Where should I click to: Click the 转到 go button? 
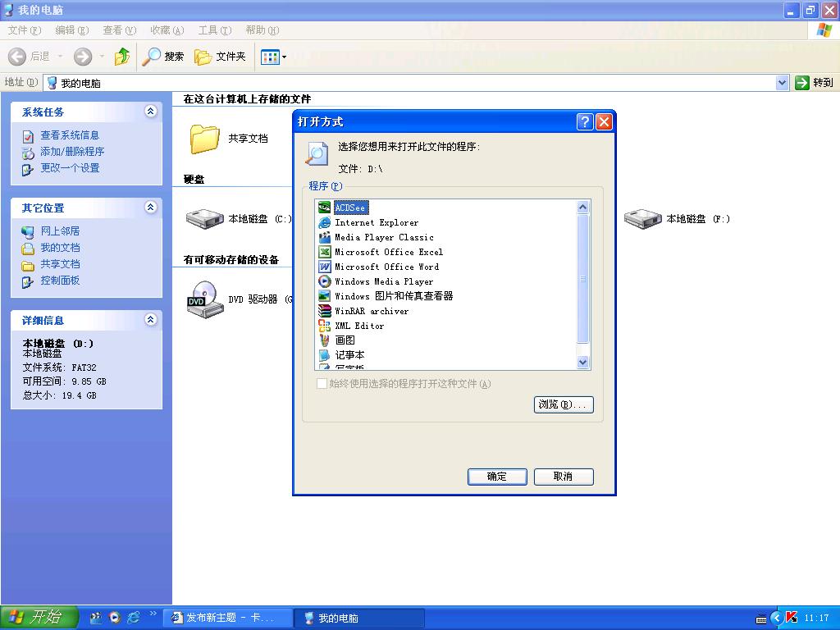(x=815, y=83)
